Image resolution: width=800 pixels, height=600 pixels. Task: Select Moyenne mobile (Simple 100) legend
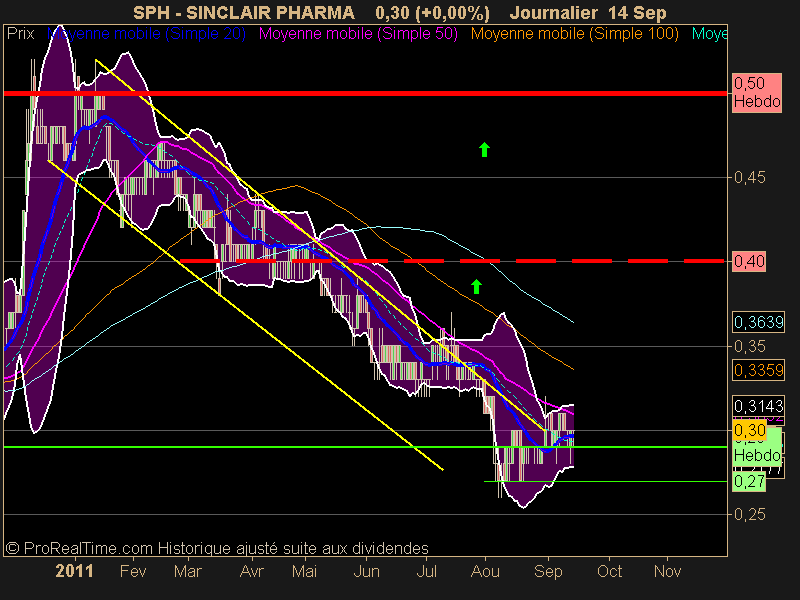[x=574, y=34]
